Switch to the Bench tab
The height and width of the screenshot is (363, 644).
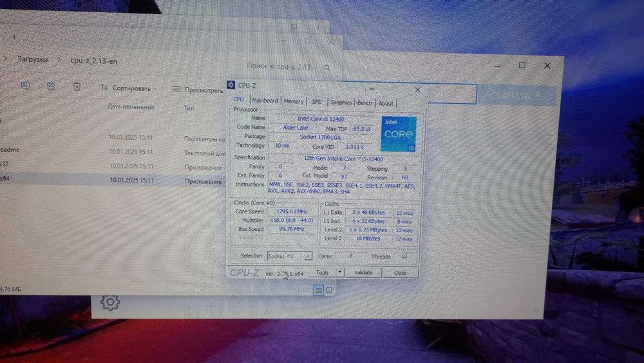tap(365, 103)
